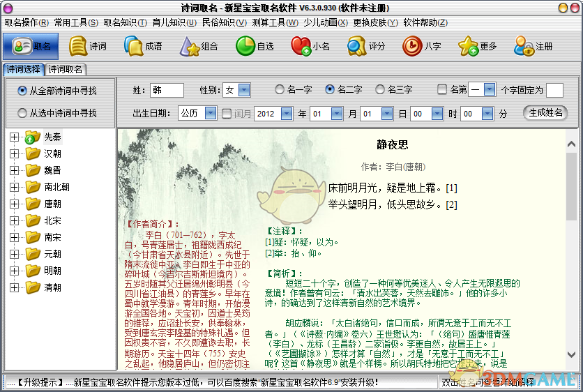The height and width of the screenshot is (392, 583).
Task: Switch to the 诗词选择 tab
Action: tap(24, 69)
